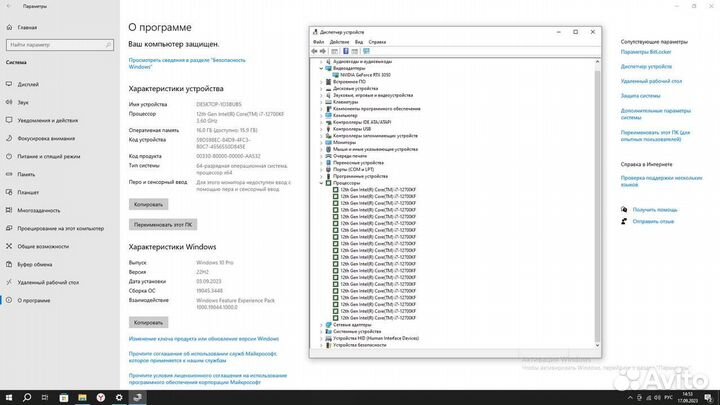Click the Back arrow in Device Manager toolbar
The image size is (720, 405).
(x=315, y=51)
